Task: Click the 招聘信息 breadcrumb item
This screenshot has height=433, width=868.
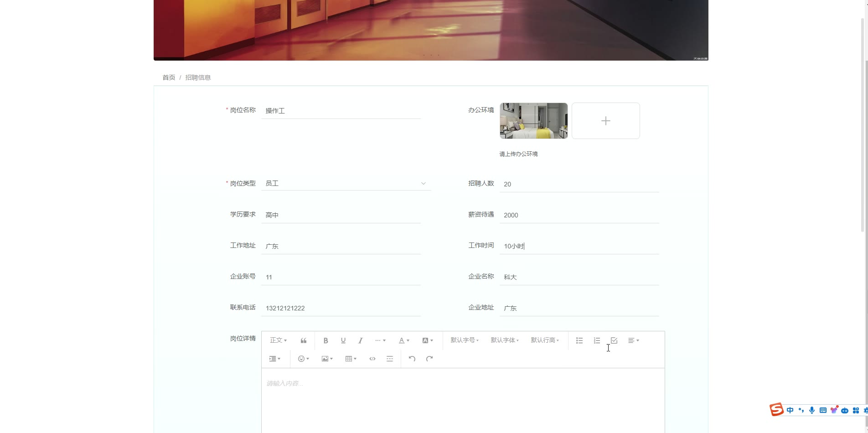Action: tap(198, 77)
